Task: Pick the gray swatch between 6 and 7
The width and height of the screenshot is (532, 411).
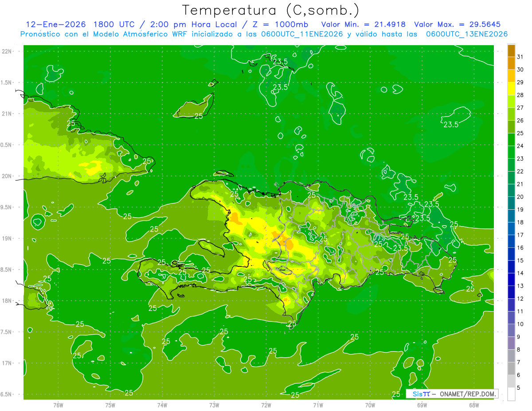Action: 511,368
